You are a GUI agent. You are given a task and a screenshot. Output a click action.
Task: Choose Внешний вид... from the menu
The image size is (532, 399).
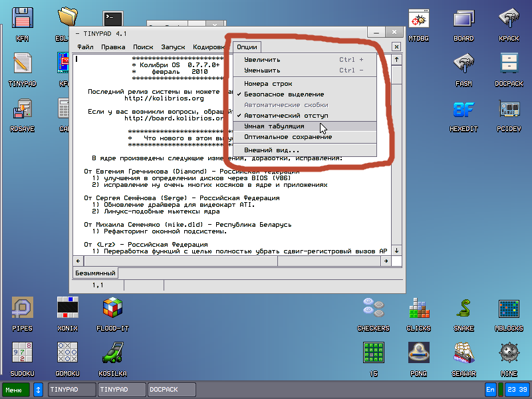tap(271, 150)
